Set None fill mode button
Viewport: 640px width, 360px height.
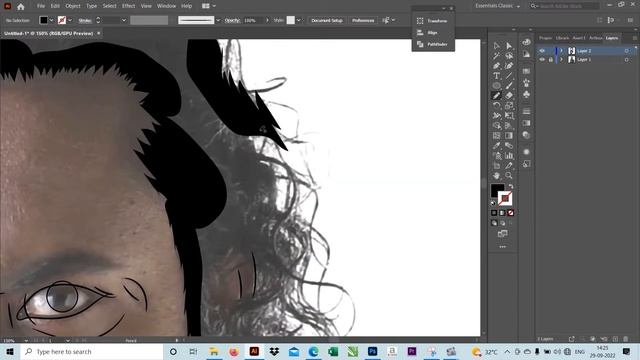[x=511, y=213]
